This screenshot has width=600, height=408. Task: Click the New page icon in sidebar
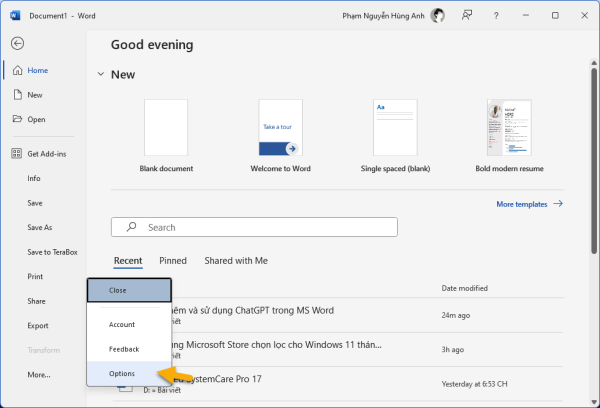[x=18, y=95]
